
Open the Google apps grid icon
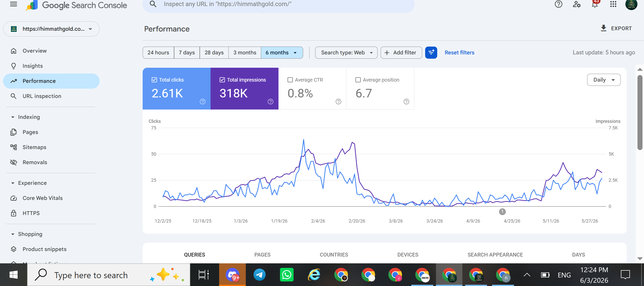coord(613,4)
